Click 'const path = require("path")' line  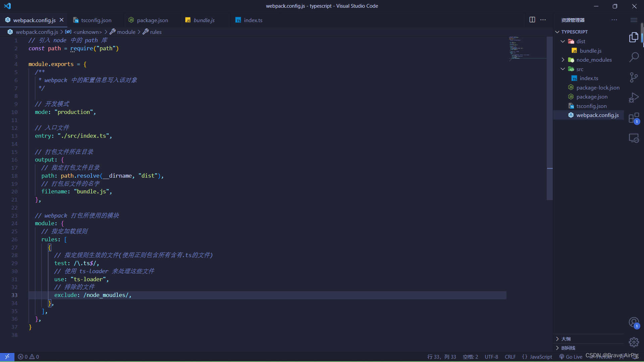click(73, 48)
